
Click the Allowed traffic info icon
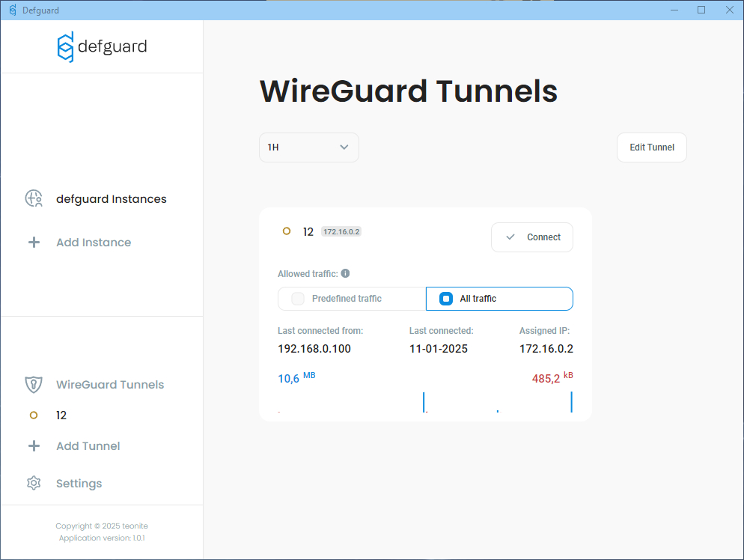pos(346,273)
